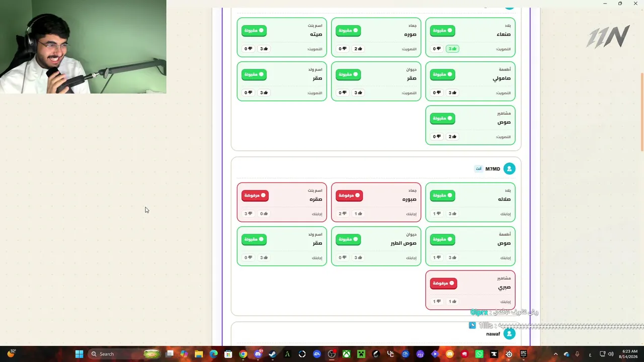The image size is (644, 362).
Task: Show hidden system tray icons
Action: [555, 354]
